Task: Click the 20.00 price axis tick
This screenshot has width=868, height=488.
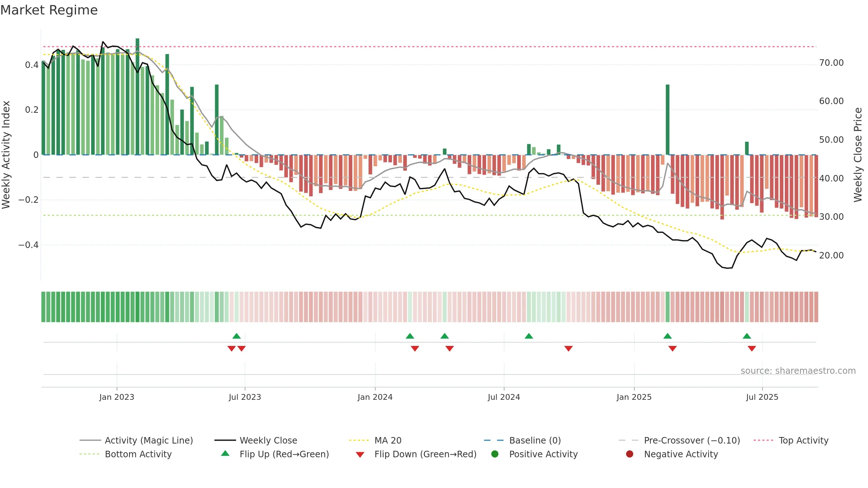Action: pos(831,255)
